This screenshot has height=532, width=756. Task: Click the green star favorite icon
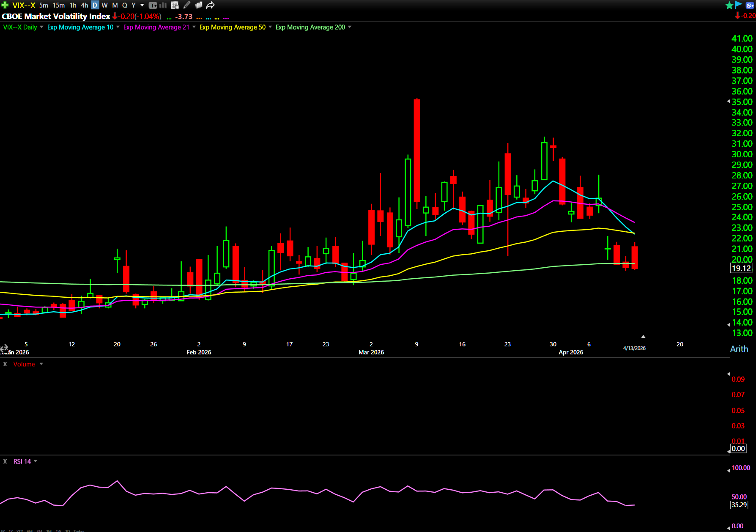729,5
